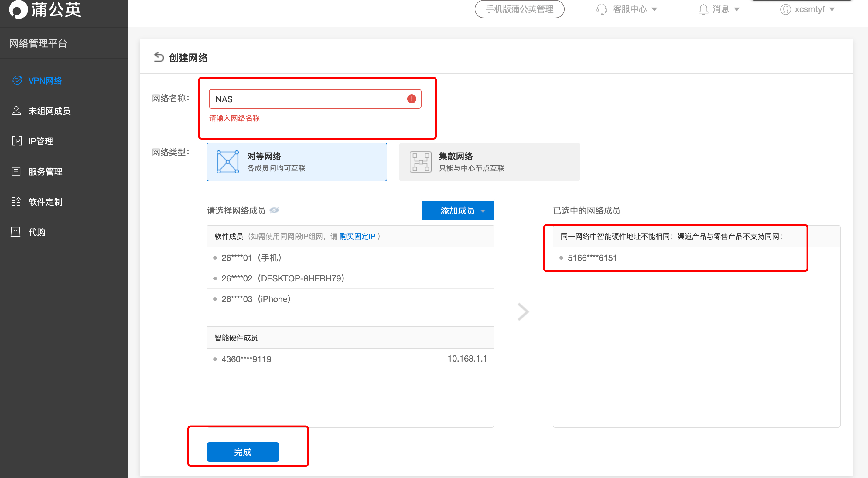Open IP管理 via its [IP] icon
The height and width of the screenshot is (478, 868).
(16, 141)
